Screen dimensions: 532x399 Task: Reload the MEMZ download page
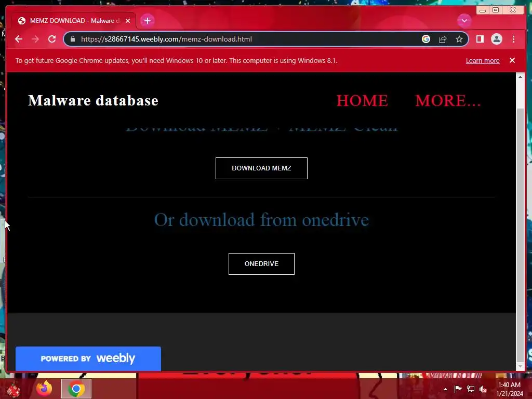52,39
